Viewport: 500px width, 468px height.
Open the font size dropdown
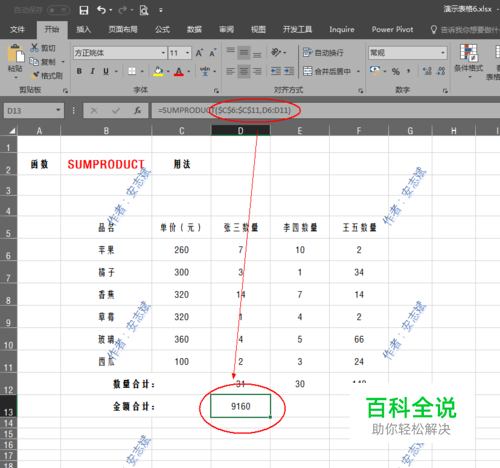pyautogui.click(x=187, y=53)
